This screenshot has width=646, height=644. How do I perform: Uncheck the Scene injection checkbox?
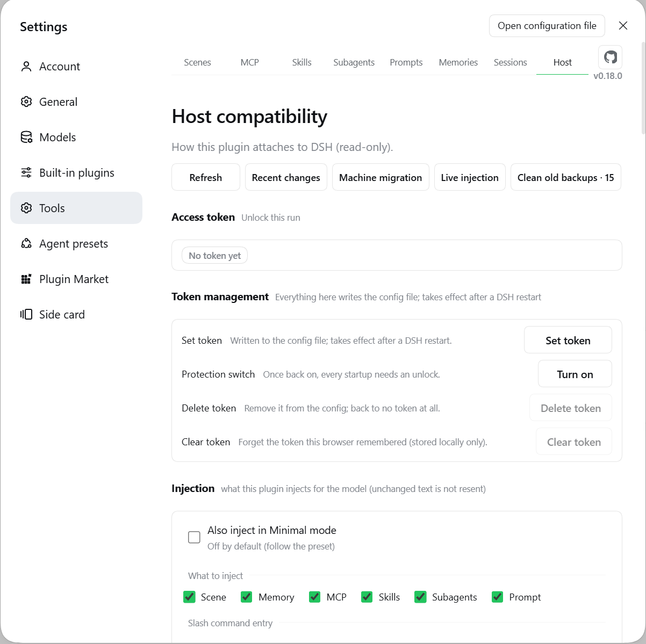coord(189,597)
